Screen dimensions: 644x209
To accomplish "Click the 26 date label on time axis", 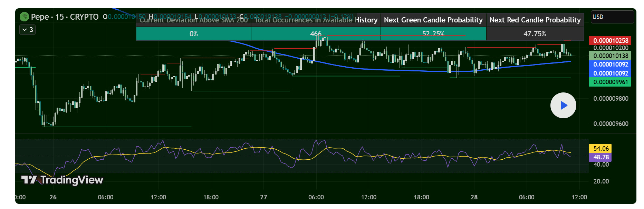I will coord(53,197).
